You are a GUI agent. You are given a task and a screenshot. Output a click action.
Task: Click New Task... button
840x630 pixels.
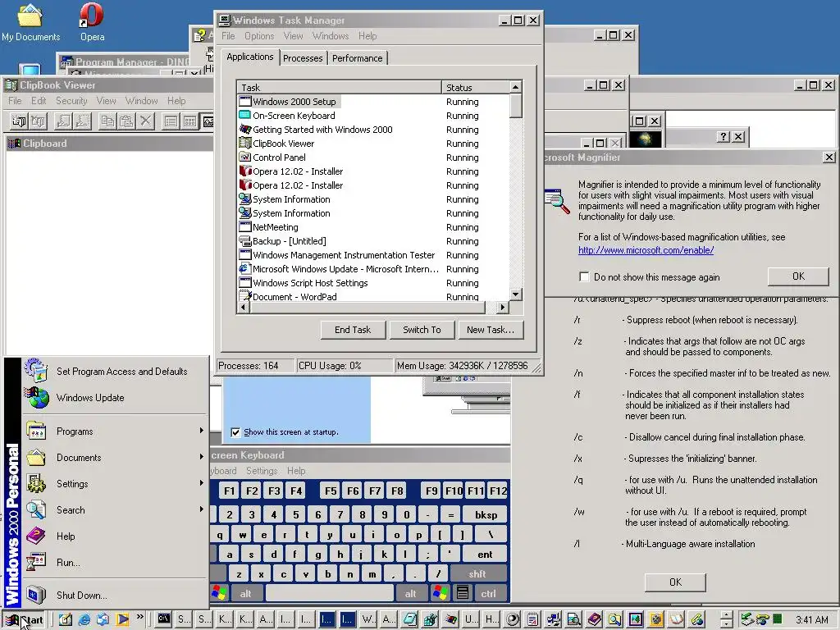[x=491, y=330]
